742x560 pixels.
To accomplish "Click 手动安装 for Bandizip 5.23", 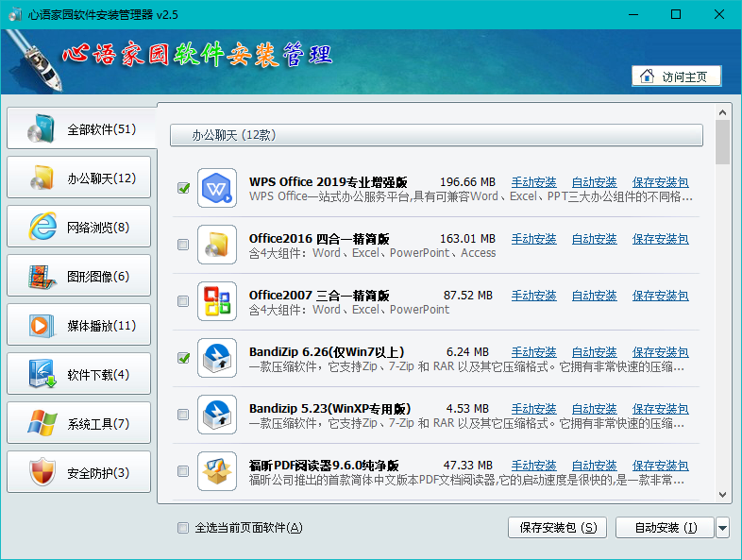I will pos(533,409).
